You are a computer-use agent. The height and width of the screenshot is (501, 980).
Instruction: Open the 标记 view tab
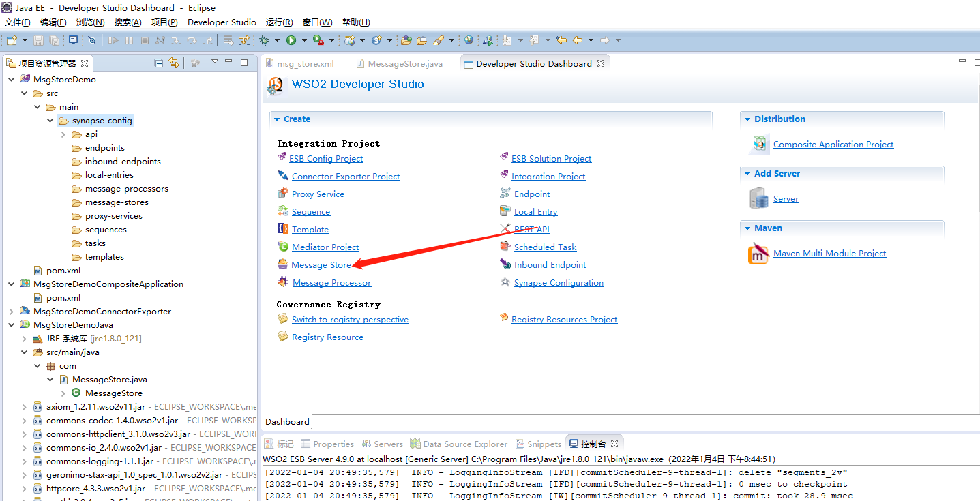pyautogui.click(x=279, y=444)
